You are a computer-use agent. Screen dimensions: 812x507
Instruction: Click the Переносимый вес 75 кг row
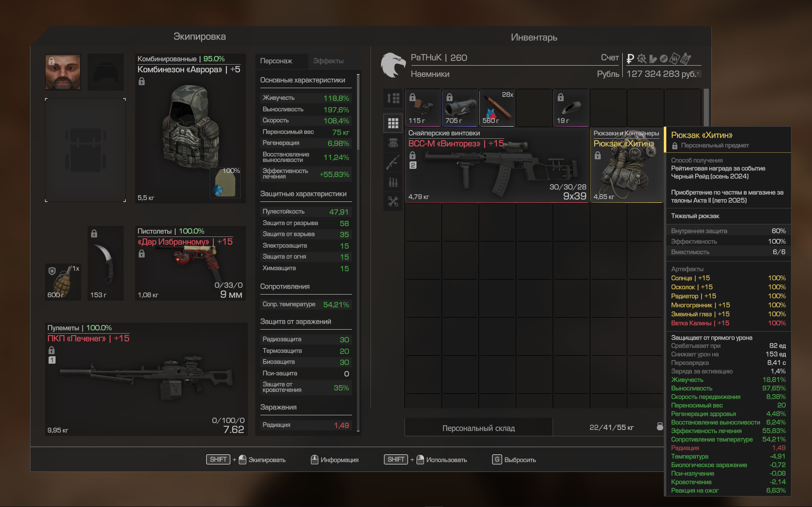click(306, 132)
